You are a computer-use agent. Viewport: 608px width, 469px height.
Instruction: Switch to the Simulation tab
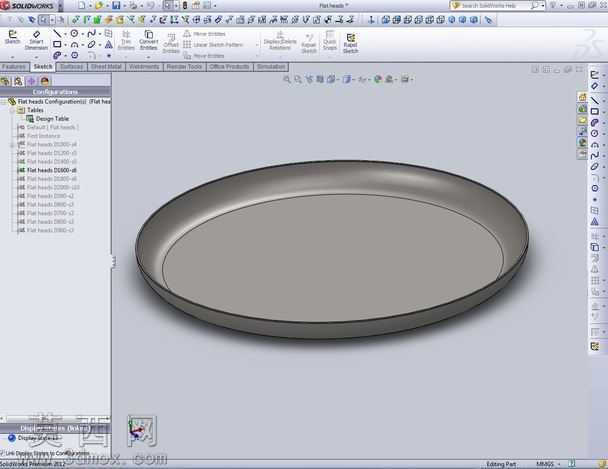click(x=271, y=67)
